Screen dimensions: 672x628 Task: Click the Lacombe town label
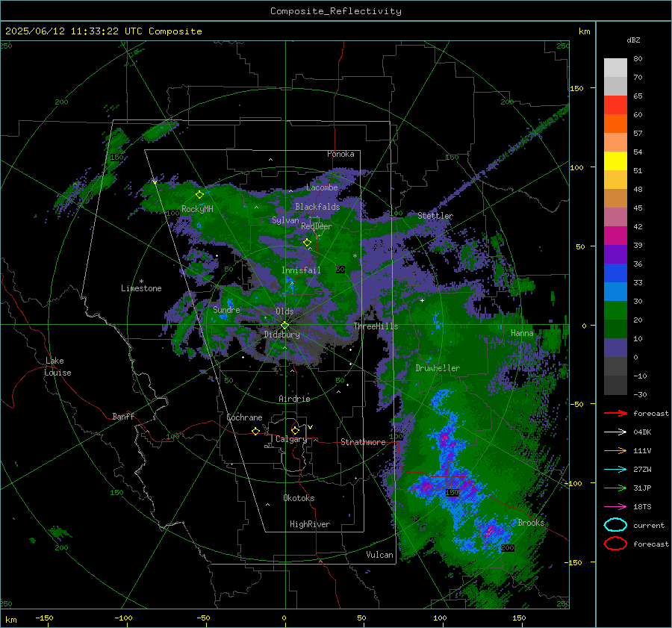[x=322, y=187]
